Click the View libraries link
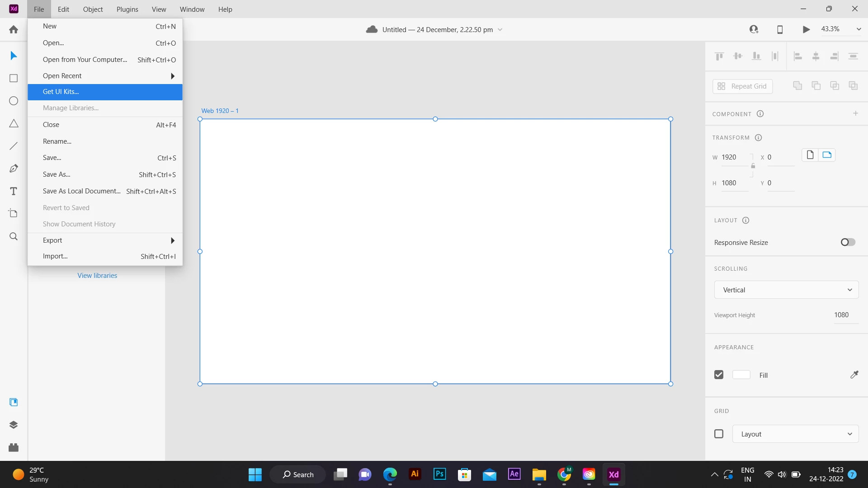 [x=97, y=276]
